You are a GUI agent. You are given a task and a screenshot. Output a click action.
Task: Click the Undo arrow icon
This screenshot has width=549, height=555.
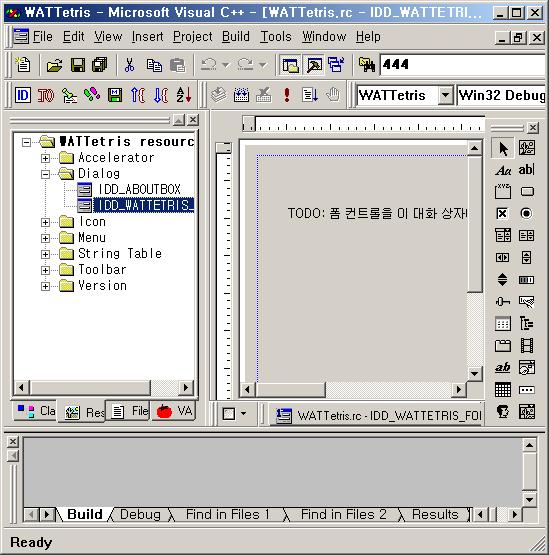coord(209,65)
